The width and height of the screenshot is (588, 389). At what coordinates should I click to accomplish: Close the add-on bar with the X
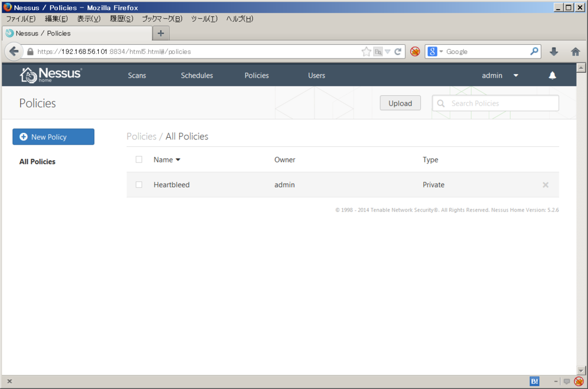coord(10,381)
